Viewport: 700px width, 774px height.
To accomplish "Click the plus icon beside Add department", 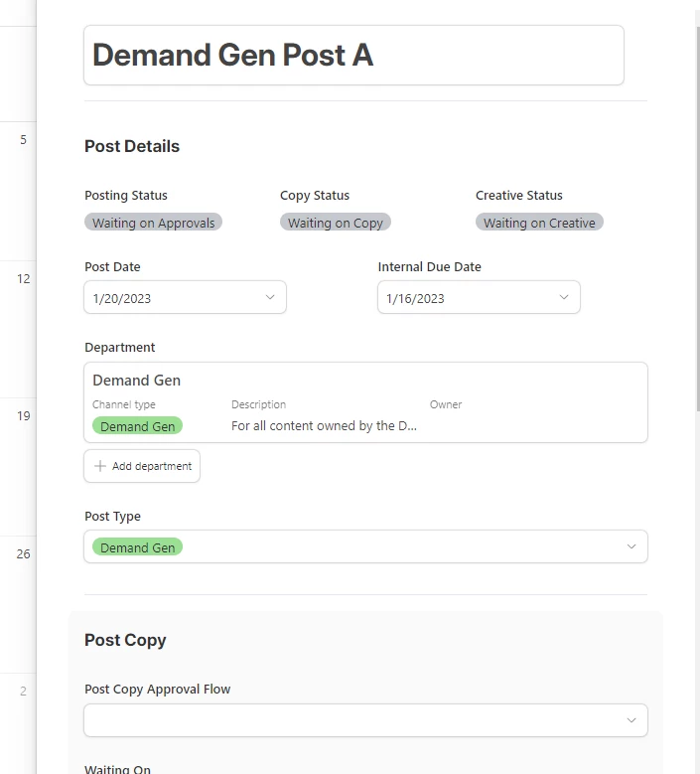I will [99, 466].
